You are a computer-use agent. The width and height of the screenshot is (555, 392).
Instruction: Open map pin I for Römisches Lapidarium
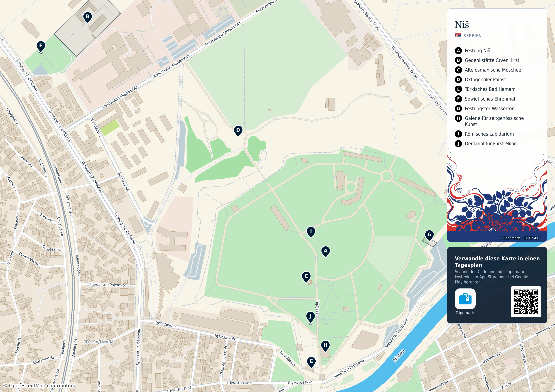(311, 232)
